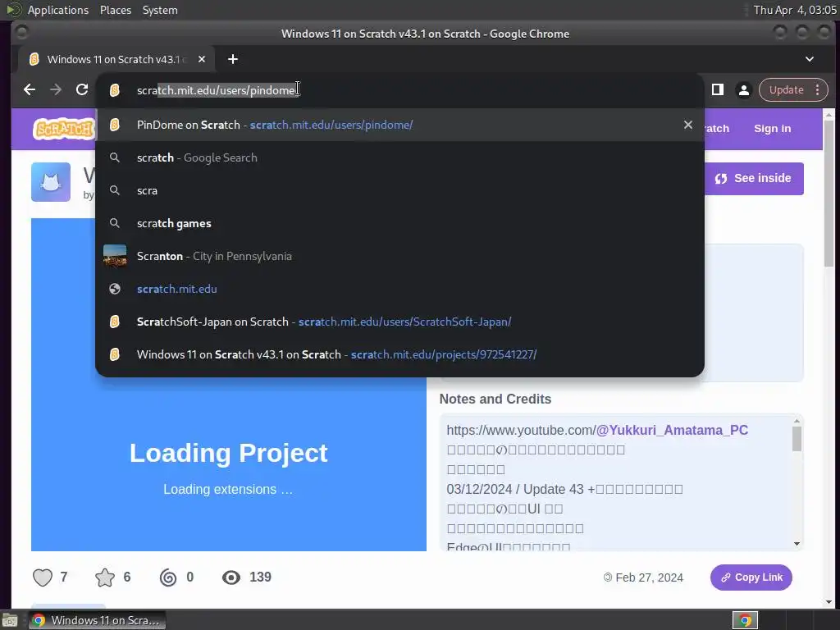
Task: Click the clock showing Thu Apr 4
Action: point(795,10)
